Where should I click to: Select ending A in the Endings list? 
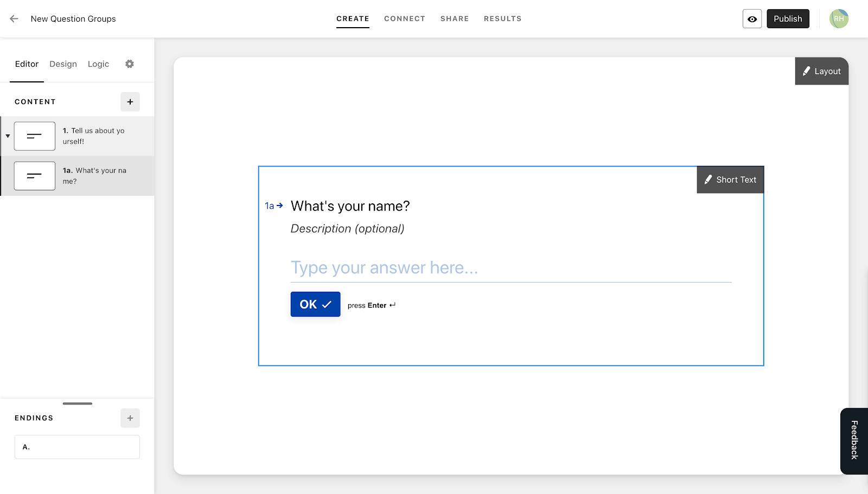click(x=77, y=447)
